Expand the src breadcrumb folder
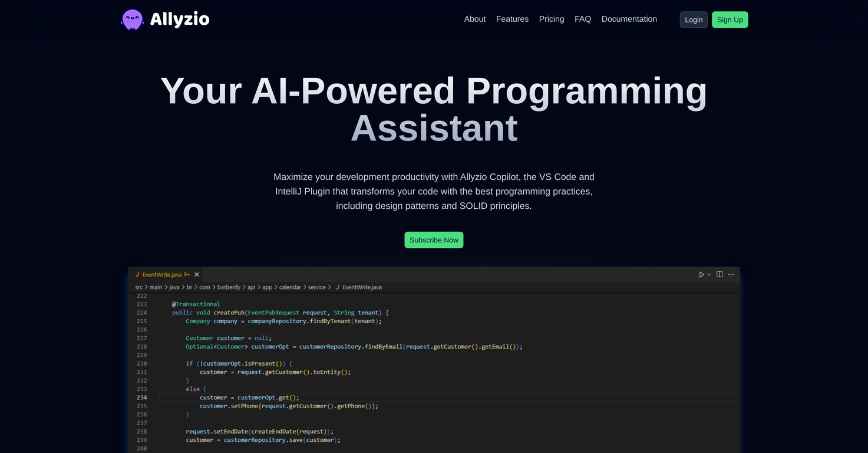 pyautogui.click(x=139, y=287)
